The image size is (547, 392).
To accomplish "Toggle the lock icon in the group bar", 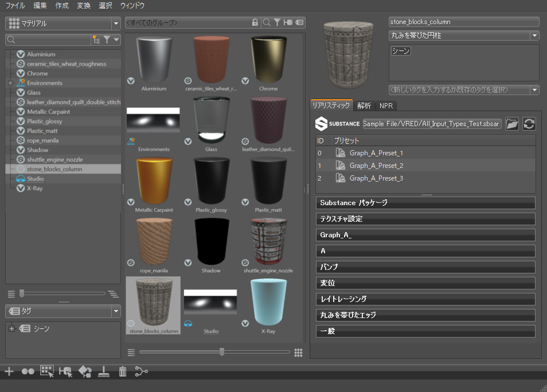I will coord(255,22).
